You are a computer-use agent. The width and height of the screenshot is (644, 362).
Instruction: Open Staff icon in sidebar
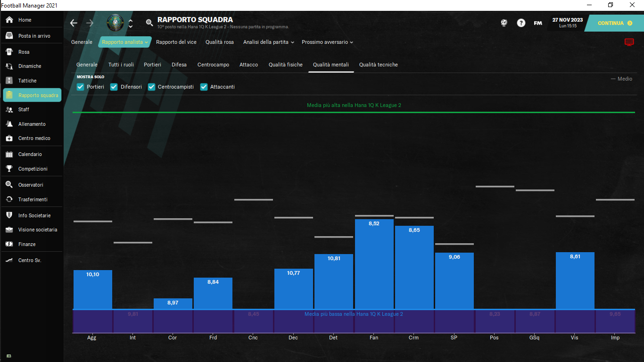[9, 109]
